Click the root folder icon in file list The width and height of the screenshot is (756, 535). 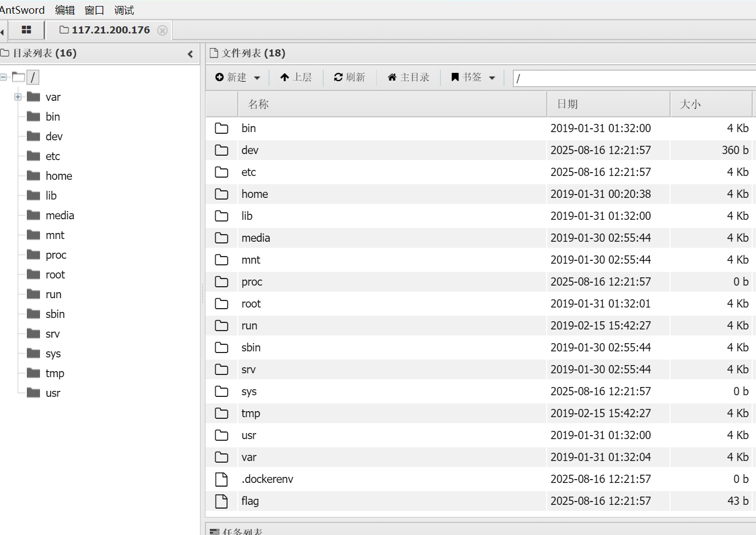pyautogui.click(x=221, y=304)
